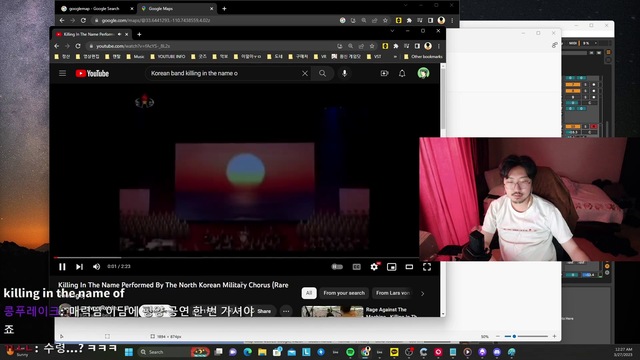Screen dimensions: 640x360
Task: Open the Chrome three-dot menu in the YouTube window
Action: [x=439, y=46]
